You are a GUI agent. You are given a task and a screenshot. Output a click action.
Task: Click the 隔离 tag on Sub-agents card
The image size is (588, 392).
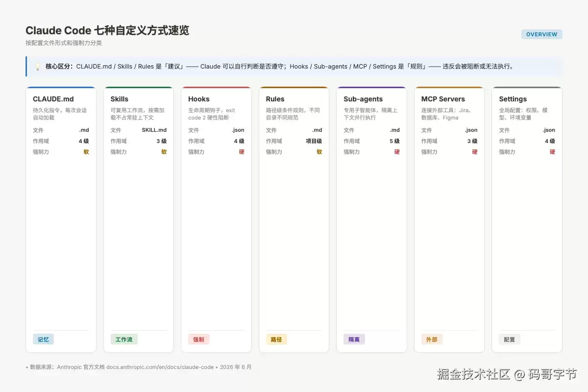point(354,339)
